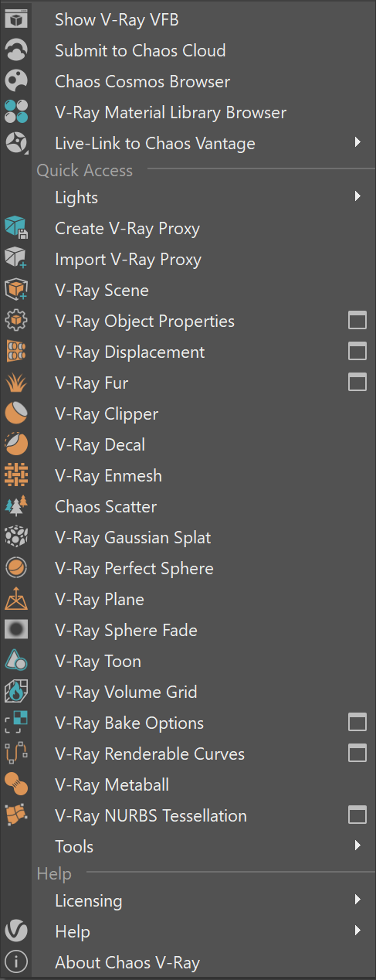Expand the Lights submenu arrow
Image resolution: width=376 pixels, height=980 pixels.
(x=357, y=197)
